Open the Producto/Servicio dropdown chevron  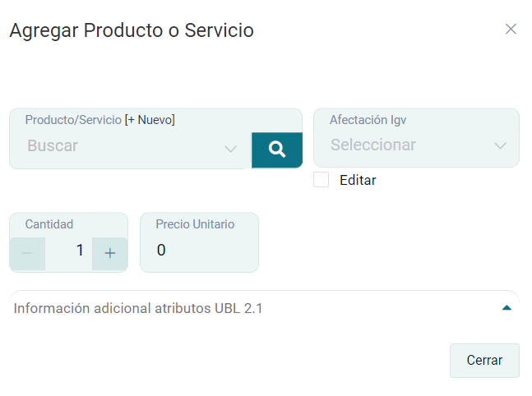[x=230, y=149]
